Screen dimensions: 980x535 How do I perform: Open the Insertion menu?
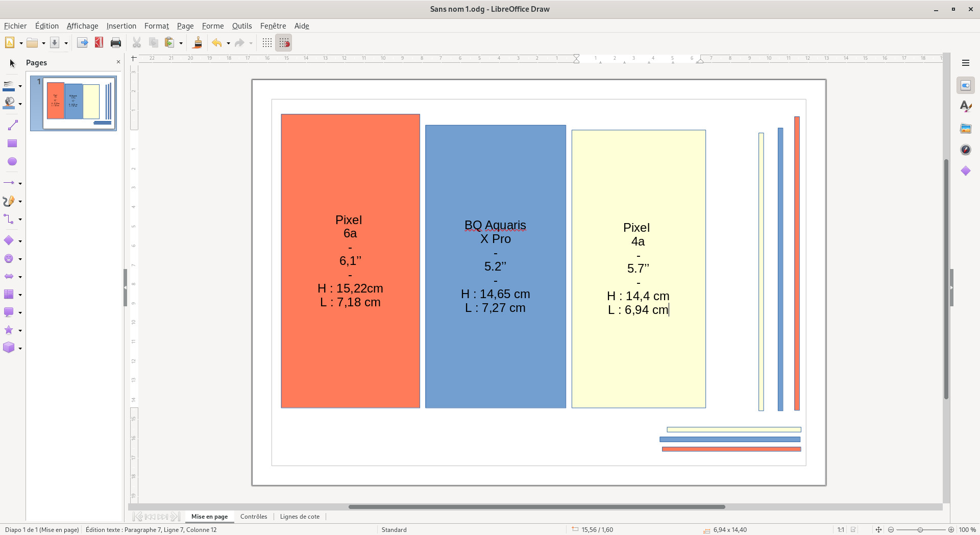click(x=121, y=26)
